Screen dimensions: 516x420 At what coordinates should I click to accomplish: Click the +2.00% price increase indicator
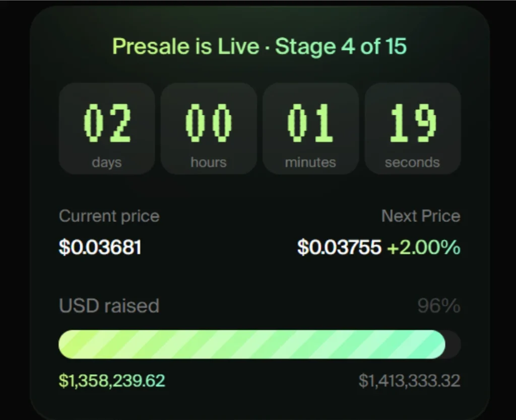(x=423, y=247)
